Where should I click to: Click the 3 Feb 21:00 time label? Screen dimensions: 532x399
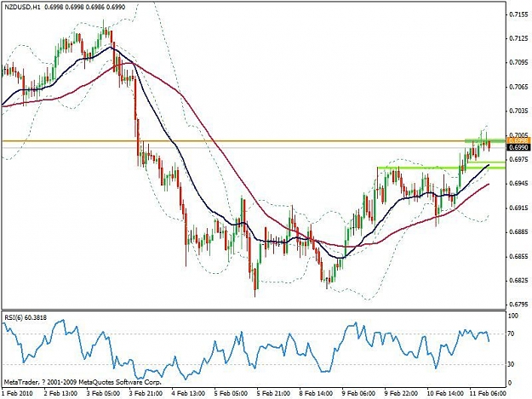tap(146, 394)
